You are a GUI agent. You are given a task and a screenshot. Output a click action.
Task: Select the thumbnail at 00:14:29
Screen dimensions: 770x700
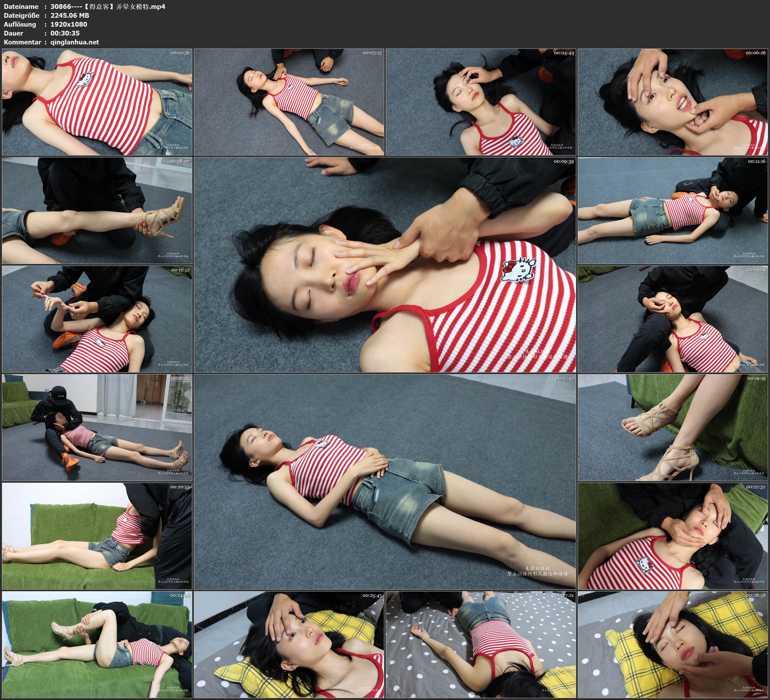[x=673, y=319]
